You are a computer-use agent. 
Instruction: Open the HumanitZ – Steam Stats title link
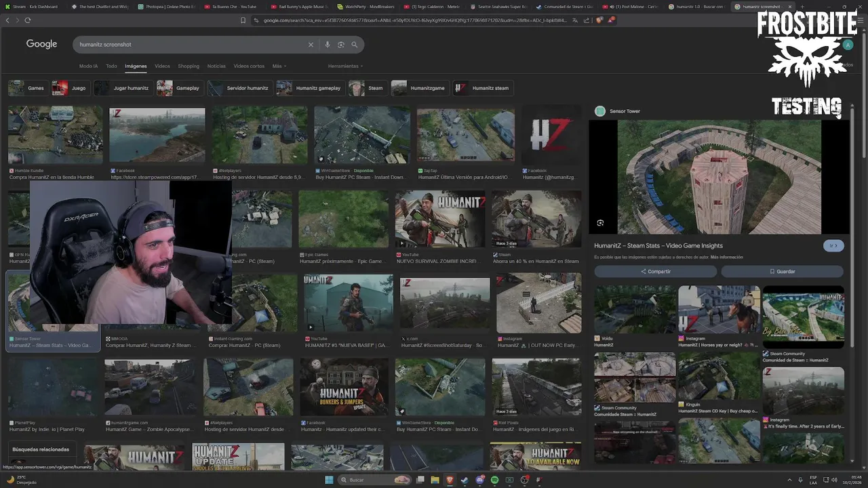click(658, 245)
